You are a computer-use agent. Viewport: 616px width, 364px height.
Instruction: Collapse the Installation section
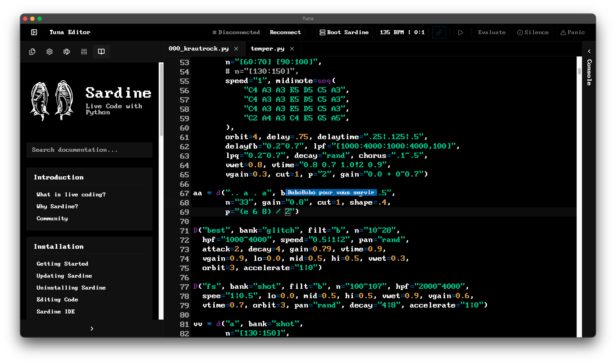point(59,247)
